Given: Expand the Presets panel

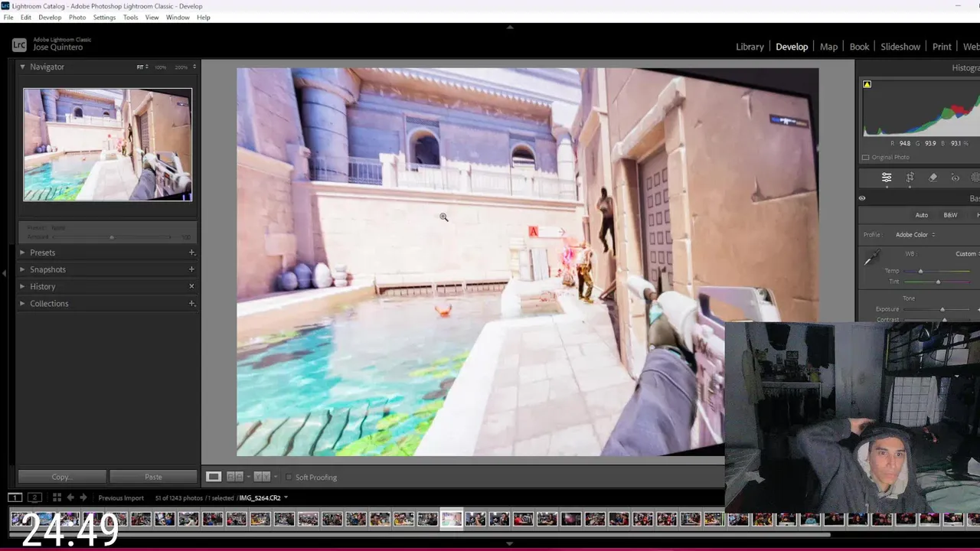Looking at the screenshot, I should pos(22,253).
